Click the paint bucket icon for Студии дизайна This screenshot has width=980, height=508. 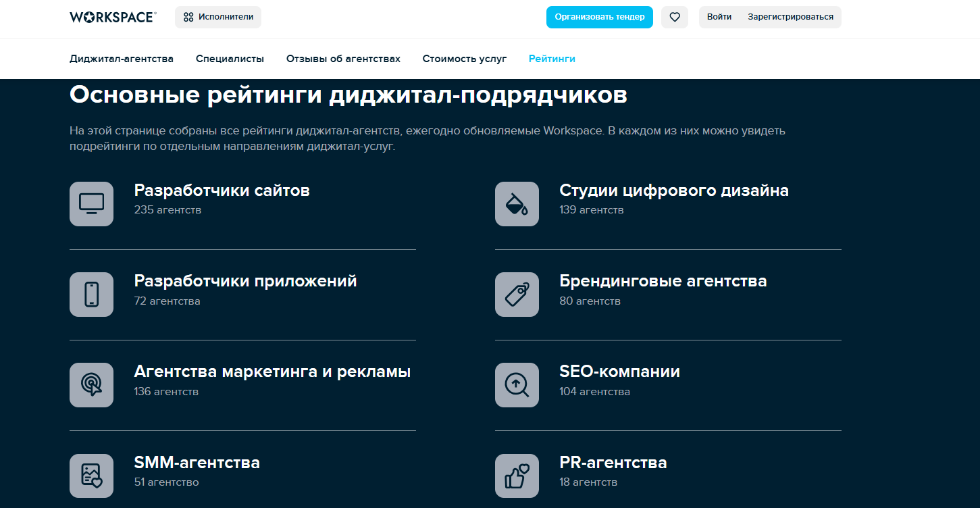[517, 203]
